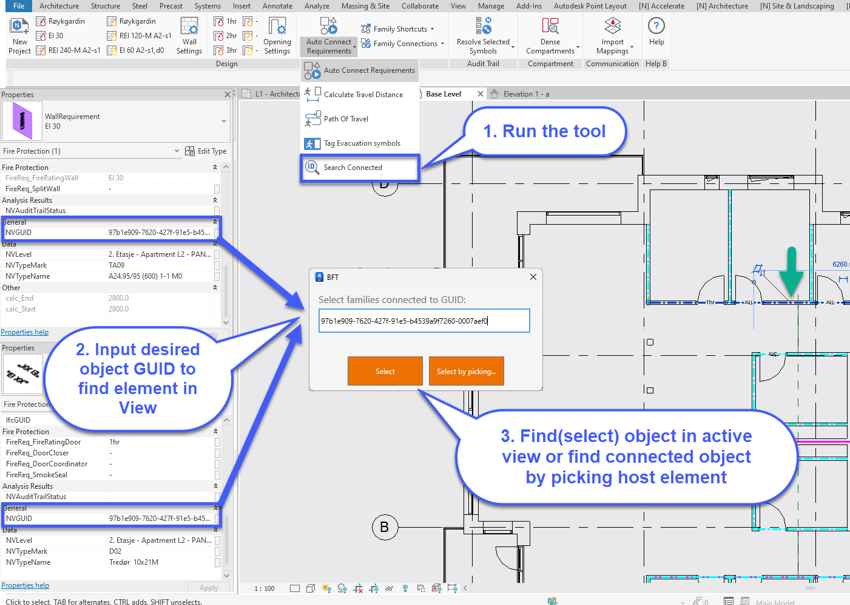
Task: Switch to Massing & Site ribbon tab
Action: [x=365, y=6]
